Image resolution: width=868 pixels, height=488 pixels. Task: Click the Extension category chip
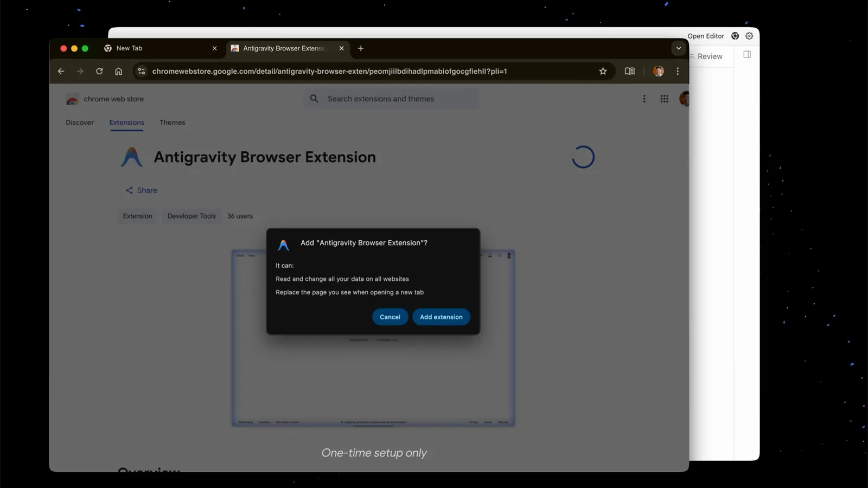137,216
